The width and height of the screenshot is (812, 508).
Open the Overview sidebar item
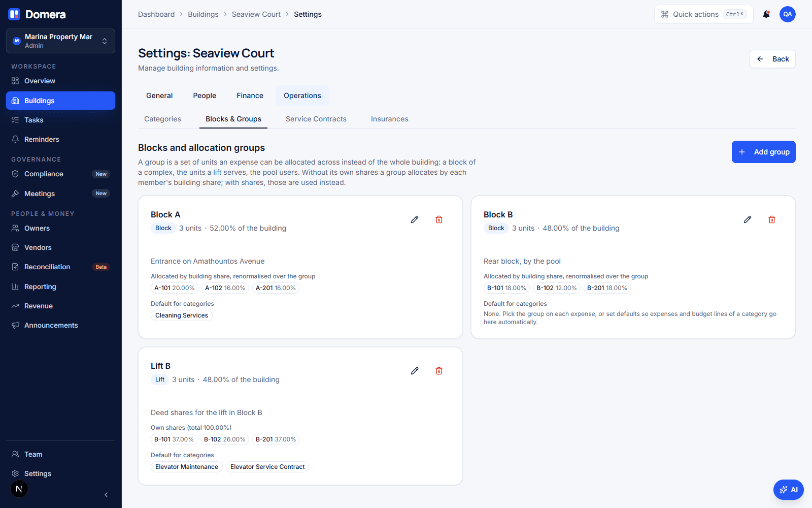[x=60, y=81]
